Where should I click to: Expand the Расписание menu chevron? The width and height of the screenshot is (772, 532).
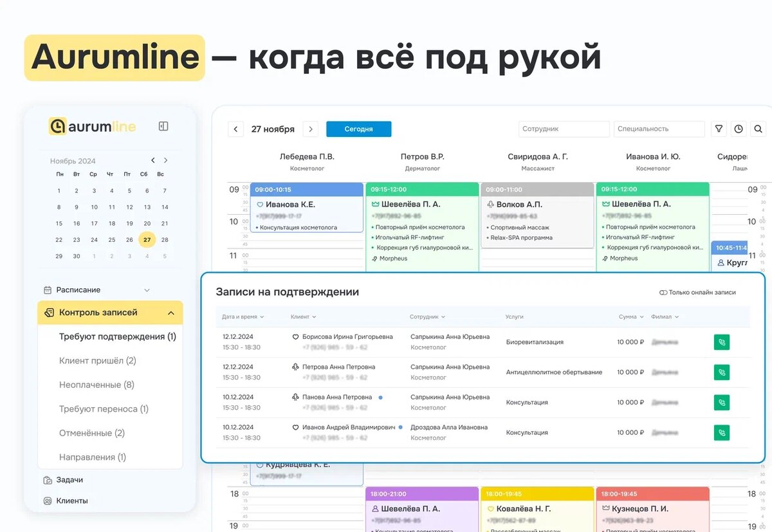click(x=147, y=290)
